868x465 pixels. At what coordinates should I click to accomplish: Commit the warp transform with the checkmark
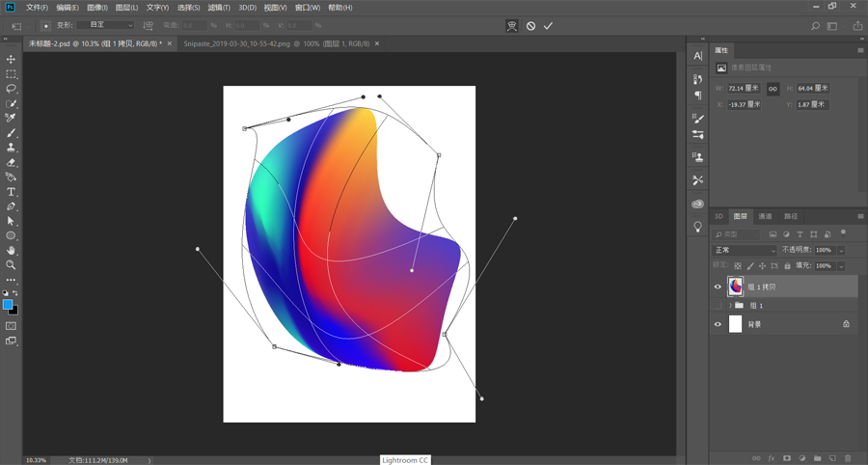548,26
